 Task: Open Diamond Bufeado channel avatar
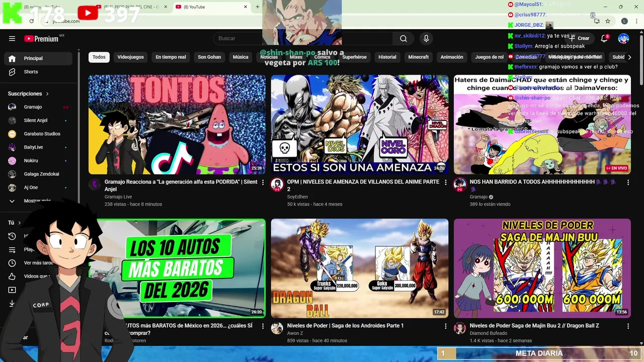point(460,328)
